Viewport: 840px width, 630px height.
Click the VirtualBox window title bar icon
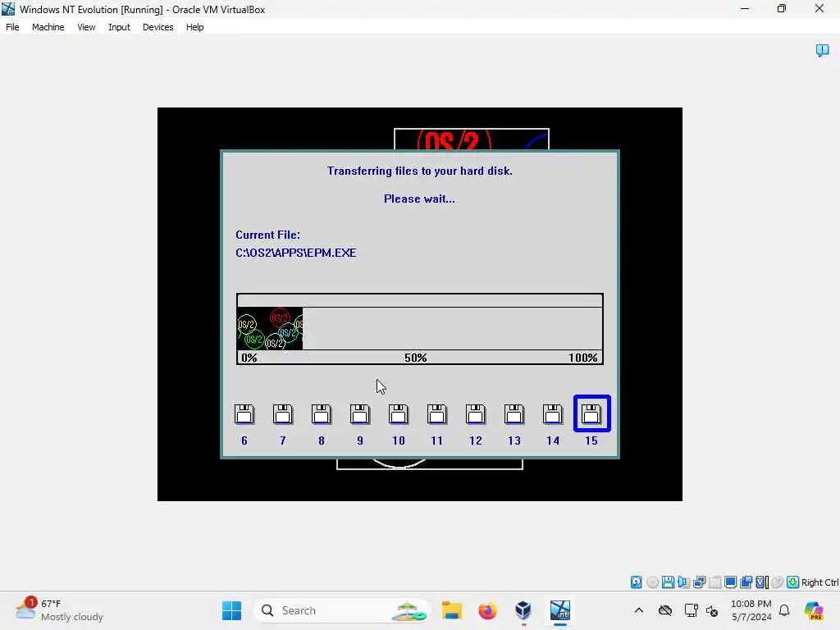8,9
